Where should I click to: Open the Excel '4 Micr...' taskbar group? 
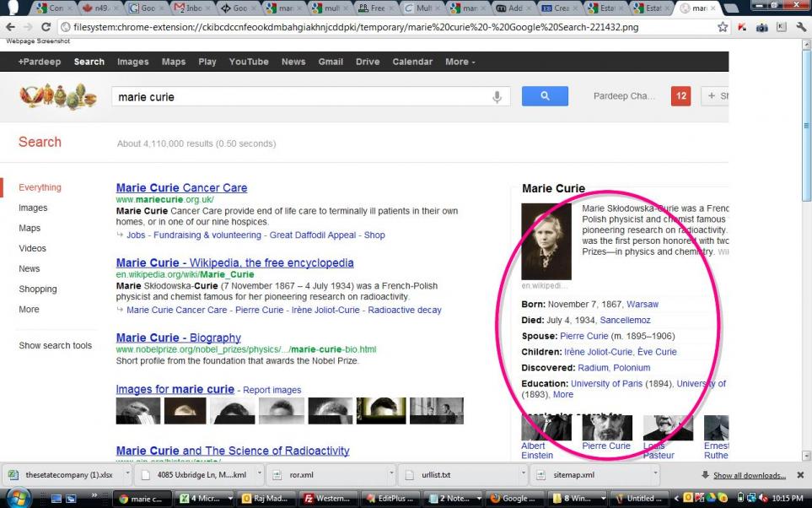(x=202, y=498)
